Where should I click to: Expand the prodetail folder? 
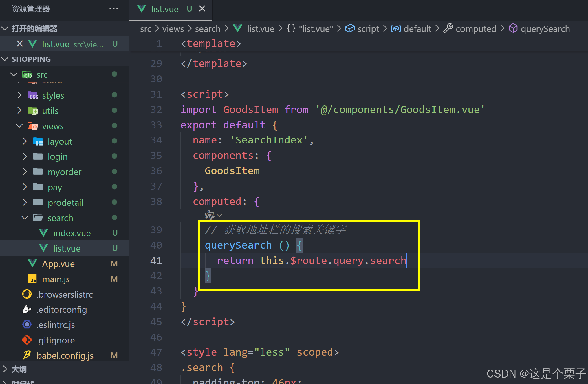coord(25,203)
